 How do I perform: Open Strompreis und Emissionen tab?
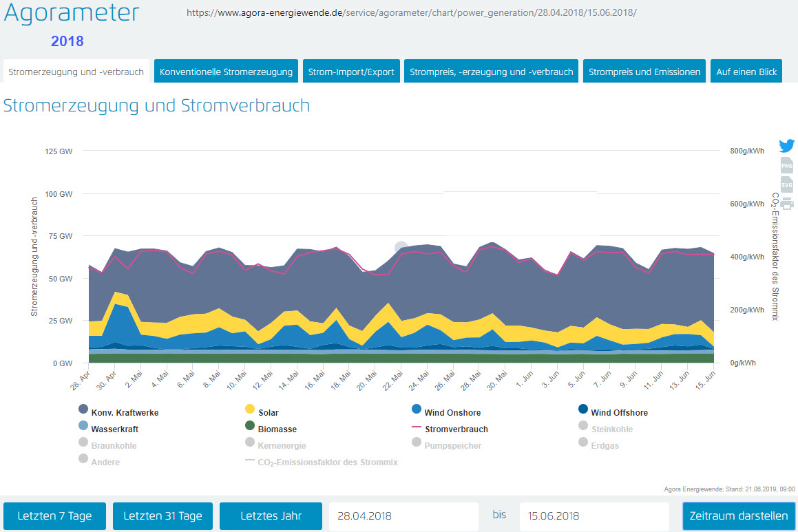644,72
